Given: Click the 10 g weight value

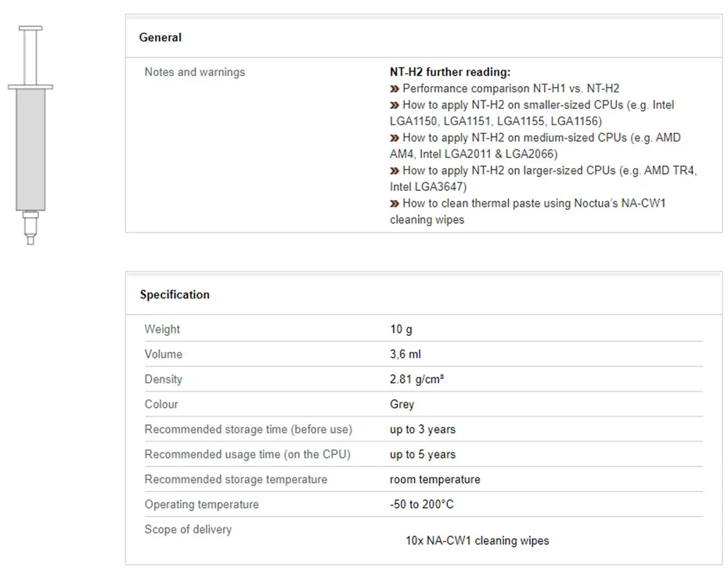Looking at the screenshot, I should [x=401, y=330].
